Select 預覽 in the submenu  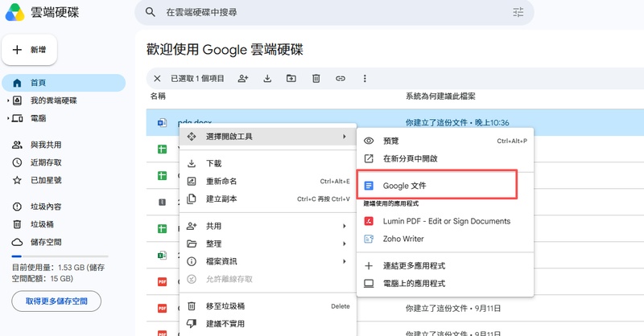[x=445, y=141]
